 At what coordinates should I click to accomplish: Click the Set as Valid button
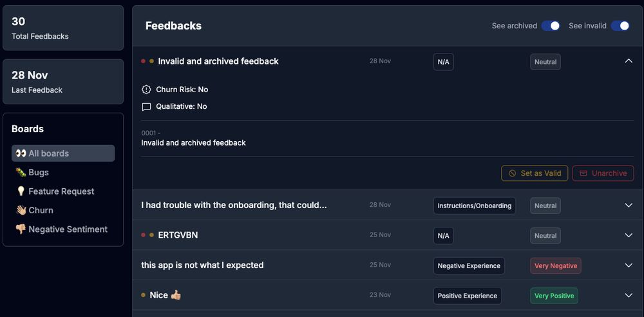pos(535,173)
